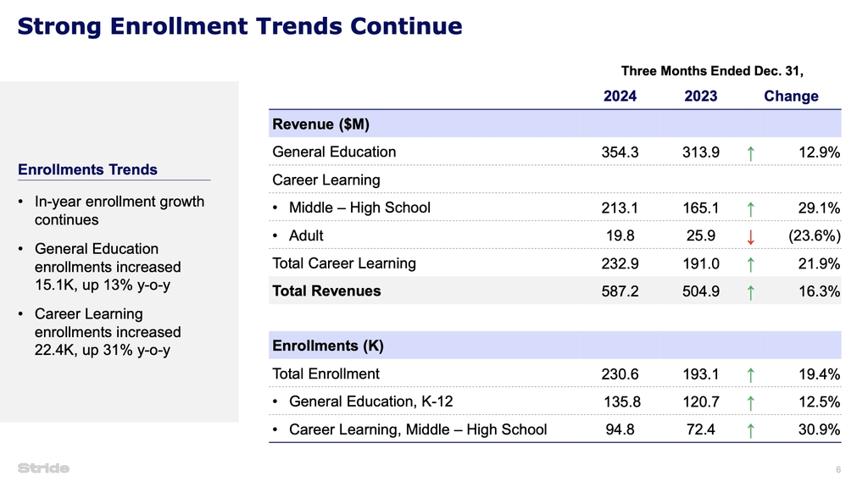868x487 pixels.
Task: Click the up arrow in Total Career Learning row
Action: click(x=751, y=264)
